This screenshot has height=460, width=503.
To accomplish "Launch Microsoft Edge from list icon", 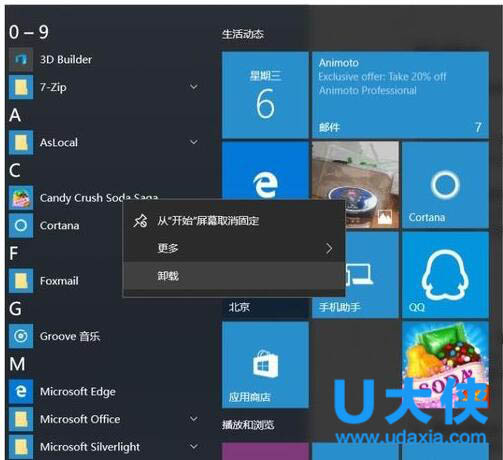I will (x=21, y=392).
